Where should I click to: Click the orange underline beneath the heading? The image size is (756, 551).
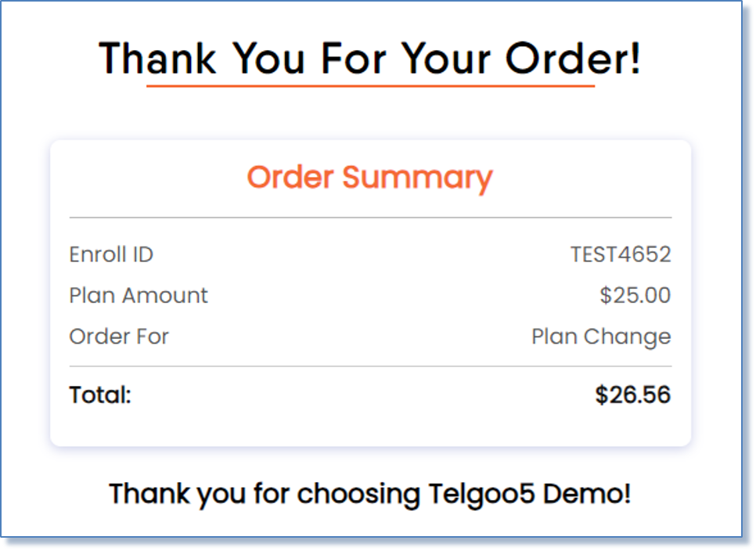tap(370, 86)
